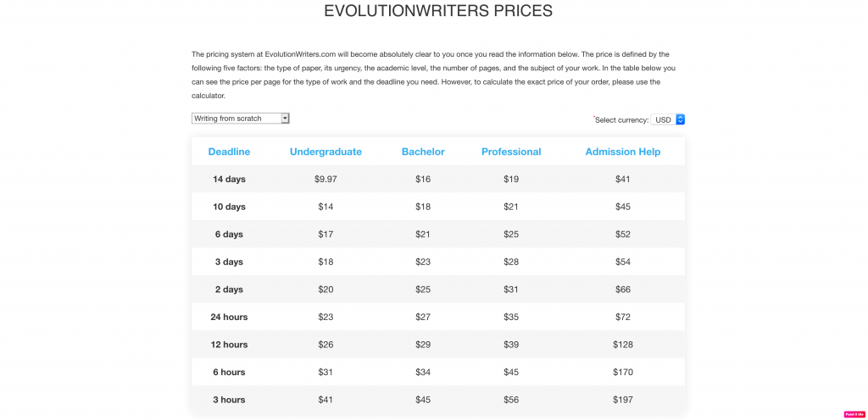Click the blue stepper arrows on currency select
Viewport: 868px width, 420px height.
pyautogui.click(x=681, y=119)
